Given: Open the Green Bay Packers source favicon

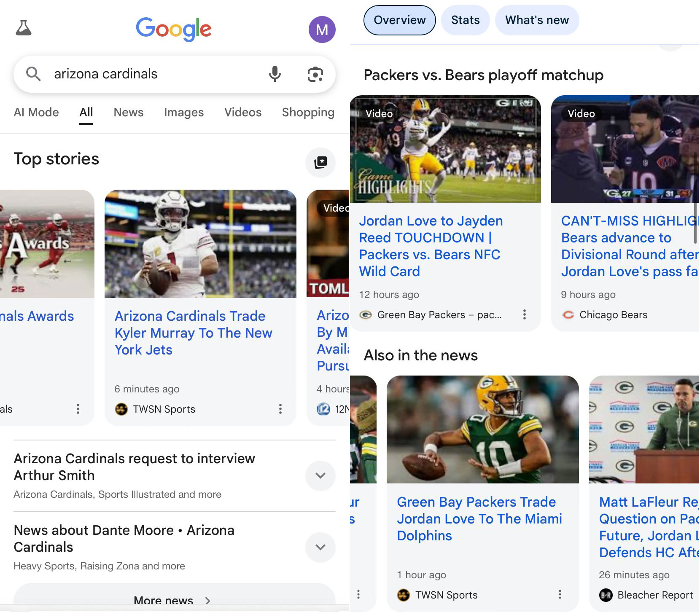Looking at the screenshot, I should coord(365,314).
